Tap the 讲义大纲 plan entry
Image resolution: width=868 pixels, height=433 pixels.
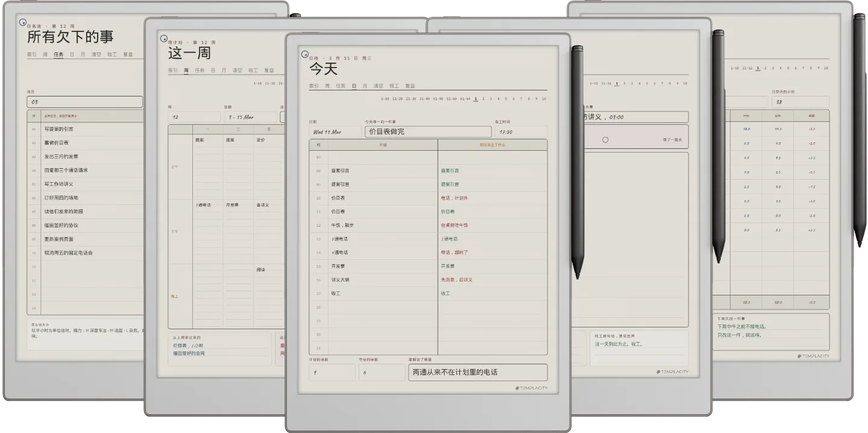340,280
